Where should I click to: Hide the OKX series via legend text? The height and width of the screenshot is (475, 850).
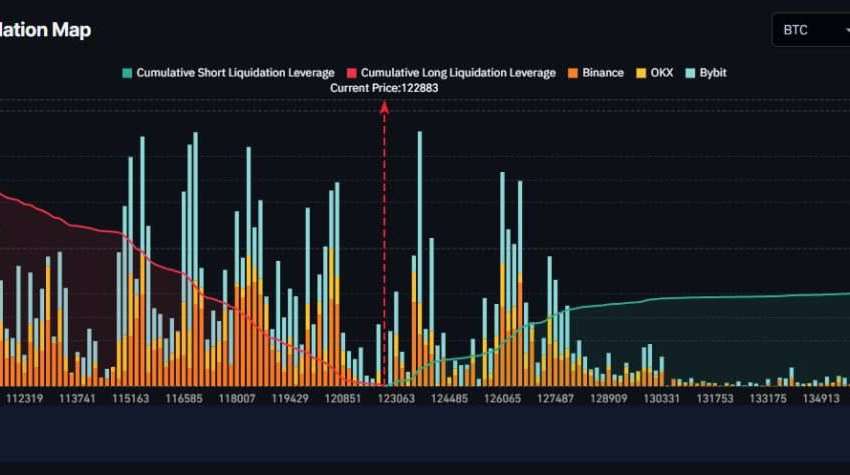click(663, 73)
